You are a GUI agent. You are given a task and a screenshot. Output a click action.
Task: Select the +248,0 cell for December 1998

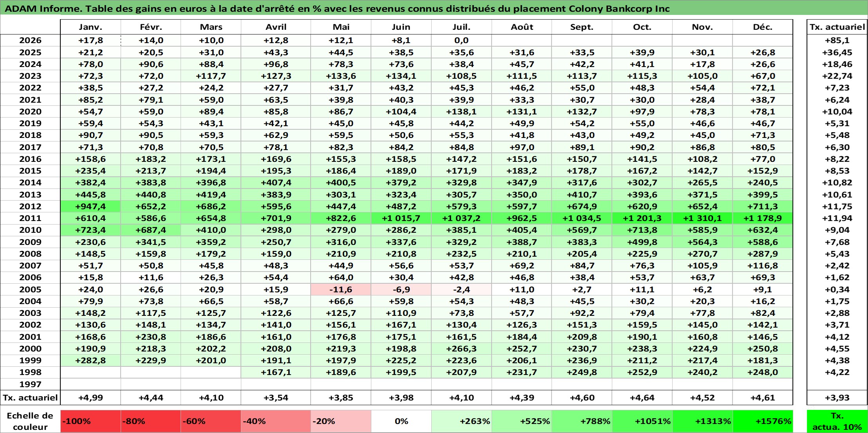(x=763, y=372)
